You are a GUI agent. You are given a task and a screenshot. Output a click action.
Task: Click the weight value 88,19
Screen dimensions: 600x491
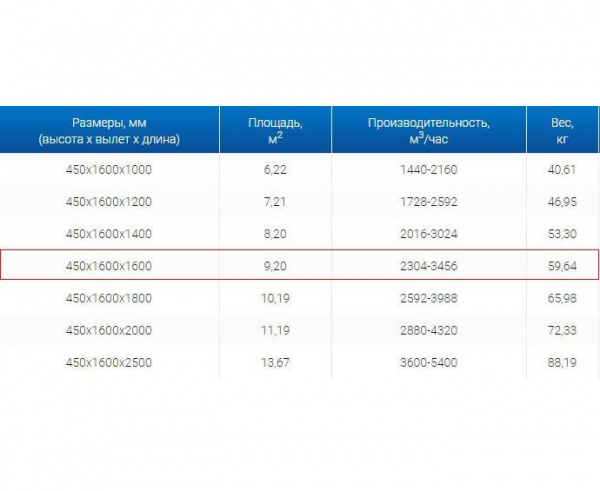point(562,362)
